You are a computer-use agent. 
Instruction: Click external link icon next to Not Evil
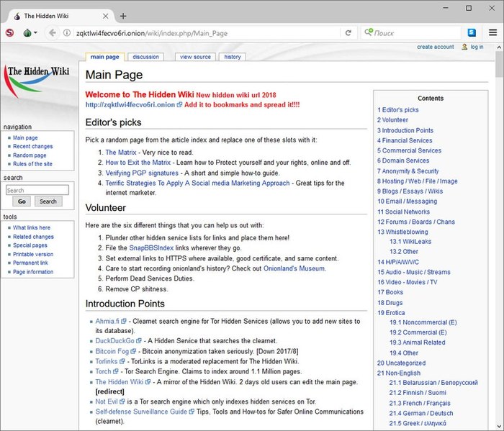pyautogui.click(x=122, y=401)
